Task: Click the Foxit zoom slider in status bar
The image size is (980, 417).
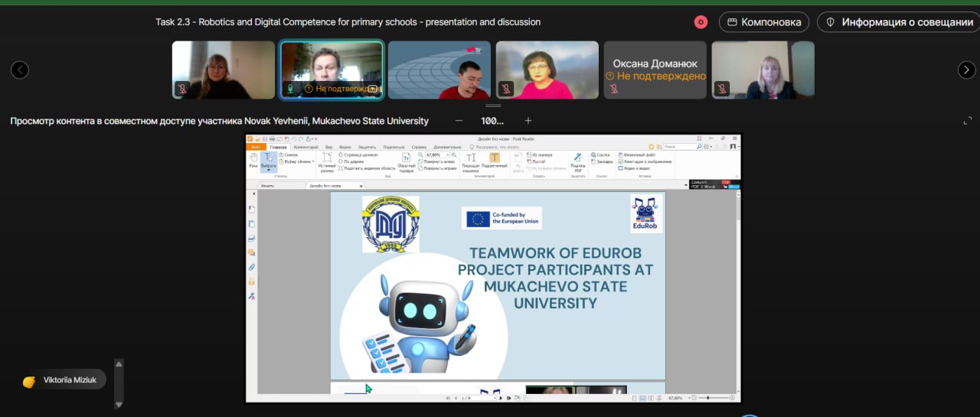Action: pyautogui.click(x=708, y=398)
